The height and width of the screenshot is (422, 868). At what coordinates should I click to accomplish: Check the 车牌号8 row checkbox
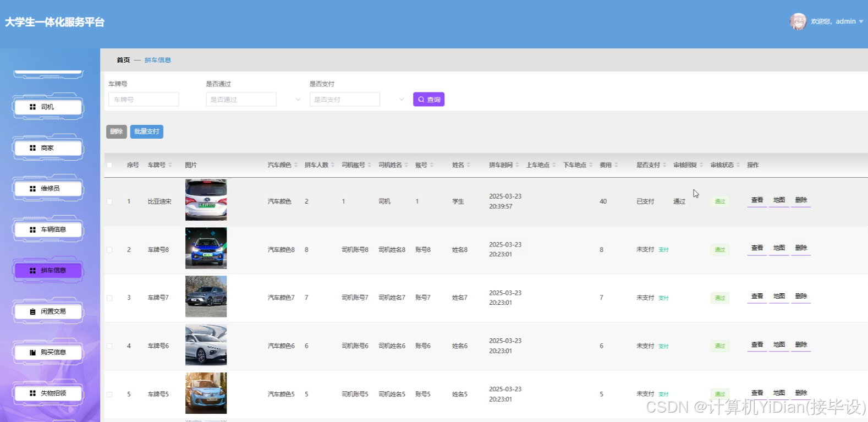109,250
